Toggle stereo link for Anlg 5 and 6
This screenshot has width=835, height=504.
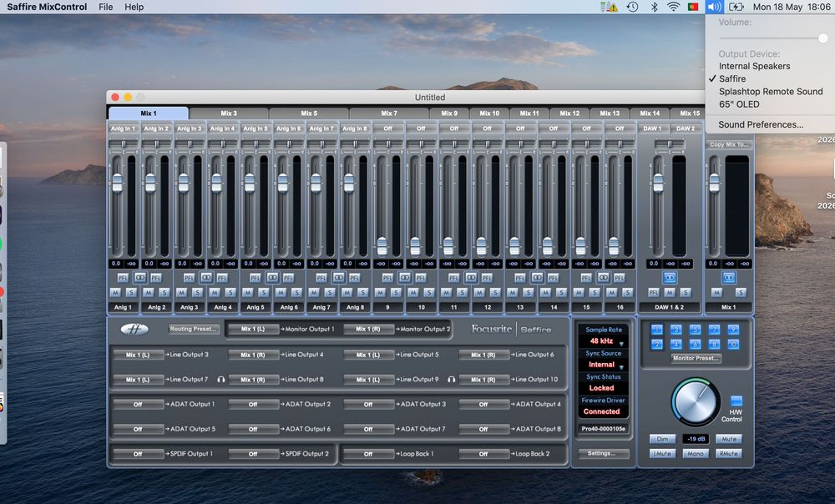pyautogui.click(x=272, y=277)
